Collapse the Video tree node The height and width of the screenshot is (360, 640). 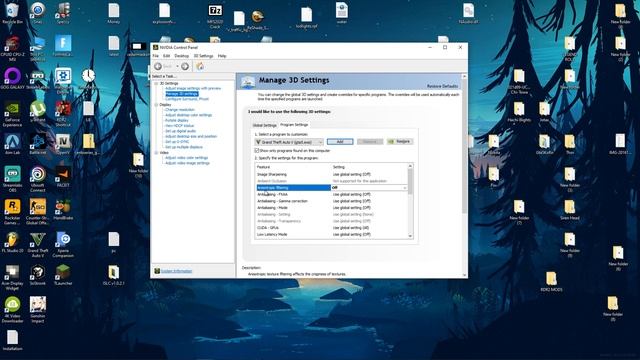pyautogui.click(x=156, y=153)
